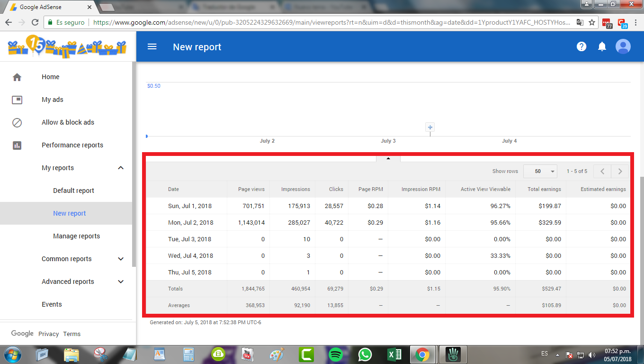Click the Windows Start button
Screen dimensions: 644x364
point(12,354)
